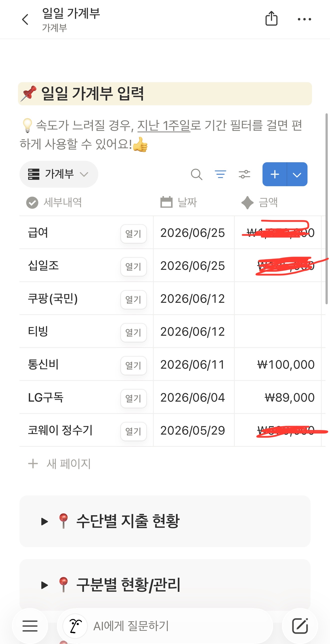
Task: Open the blue filter icon
Action: click(220, 174)
